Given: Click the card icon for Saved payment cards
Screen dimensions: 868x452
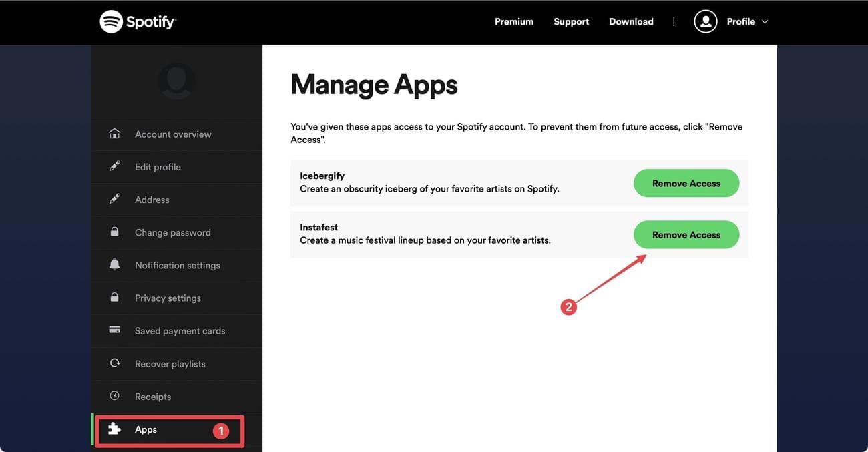Looking at the screenshot, I should (115, 330).
